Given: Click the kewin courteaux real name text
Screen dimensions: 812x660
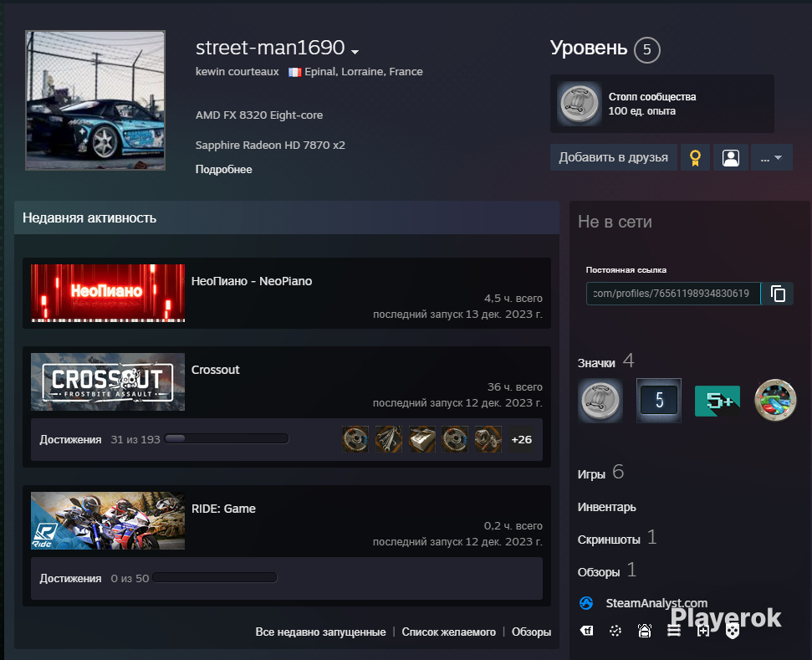Looking at the screenshot, I should 237,71.
